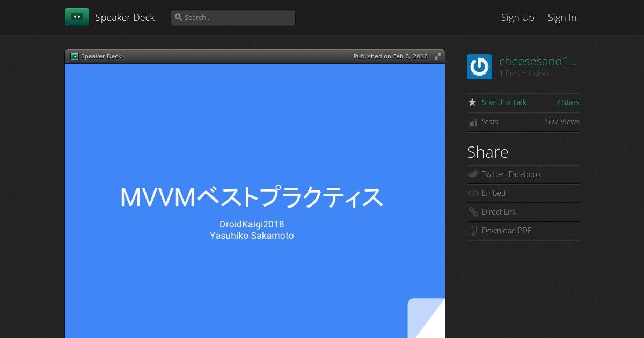The height and width of the screenshot is (338, 644).
Task: Click the page curl corner of the slide
Action: point(427,318)
